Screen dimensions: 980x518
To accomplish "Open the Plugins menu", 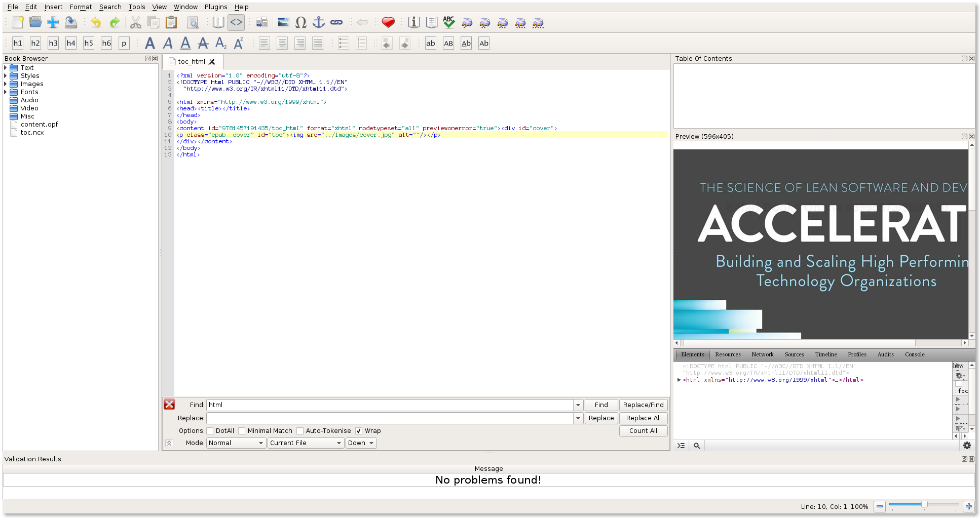I will click(x=216, y=7).
